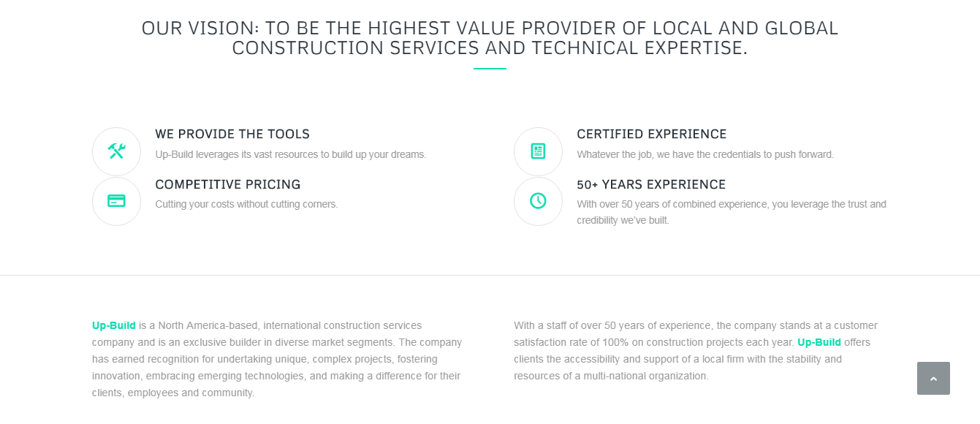Click the 'Cutting your costs without cutting corners' text
This screenshot has height=424, width=980.
pos(246,205)
